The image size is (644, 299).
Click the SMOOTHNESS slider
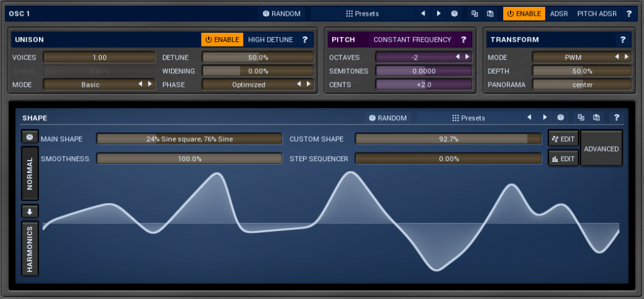[x=189, y=159]
